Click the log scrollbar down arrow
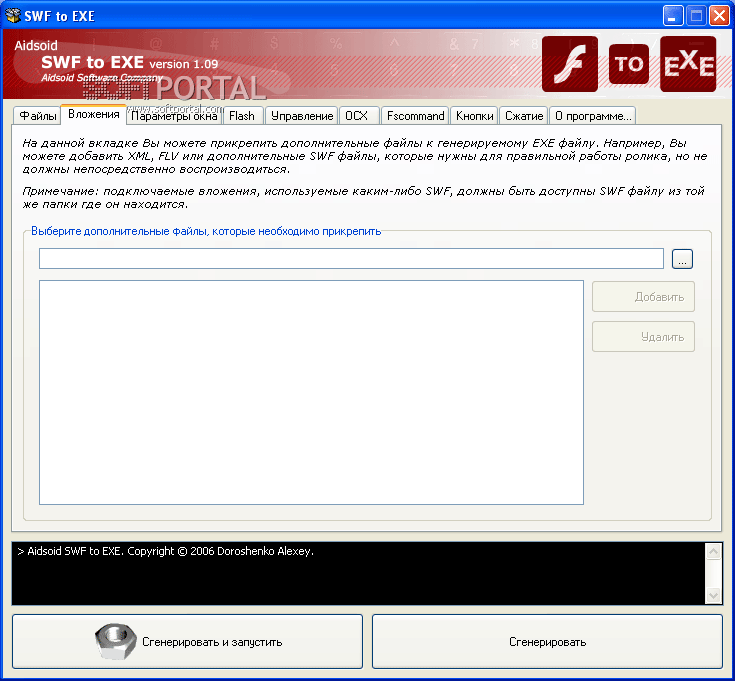735x681 pixels. pyautogui.click(x=713, y=596)
